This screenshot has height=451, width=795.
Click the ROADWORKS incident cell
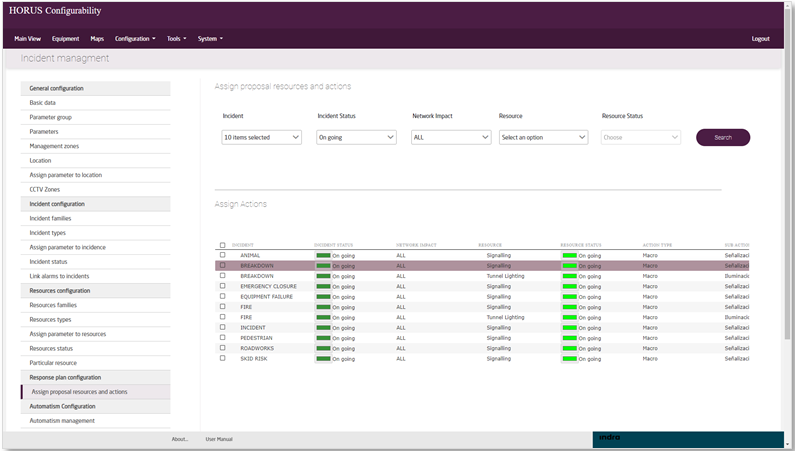tap(257, 348)
